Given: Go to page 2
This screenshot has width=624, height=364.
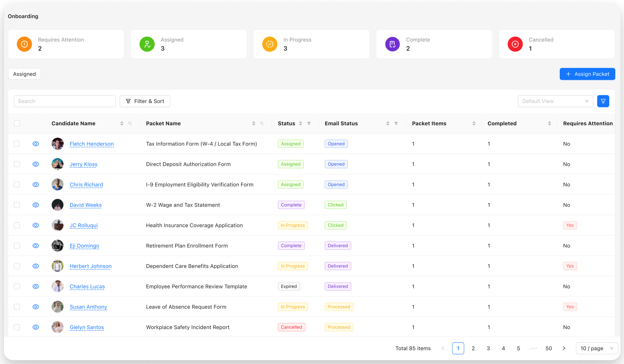Looking at the screenshot, I should 473,348.
